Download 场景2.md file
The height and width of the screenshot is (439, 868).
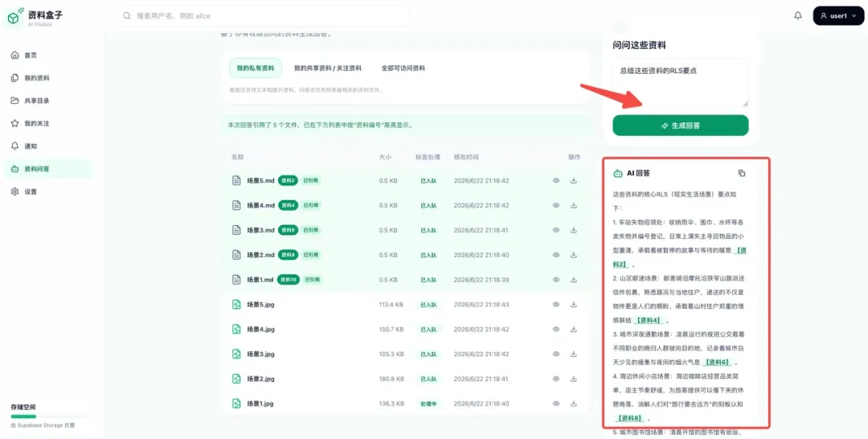pos(574,255)
